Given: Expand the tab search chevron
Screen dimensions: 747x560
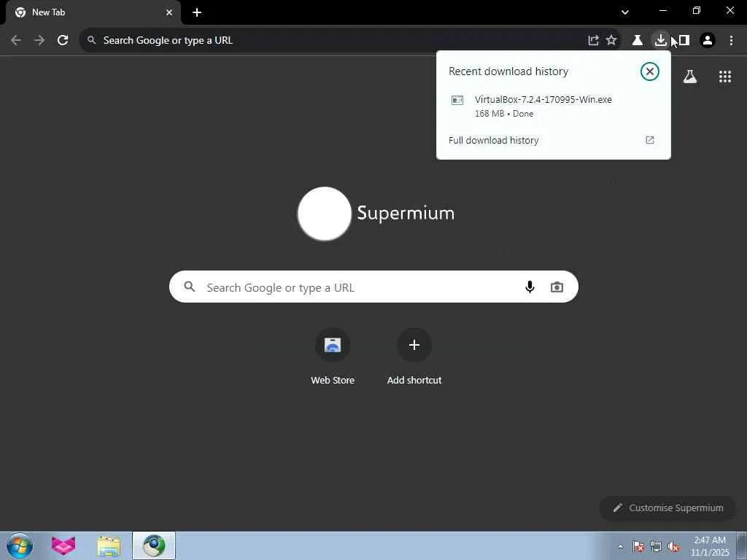Looking at the screenshot, I should coord(625,12).
